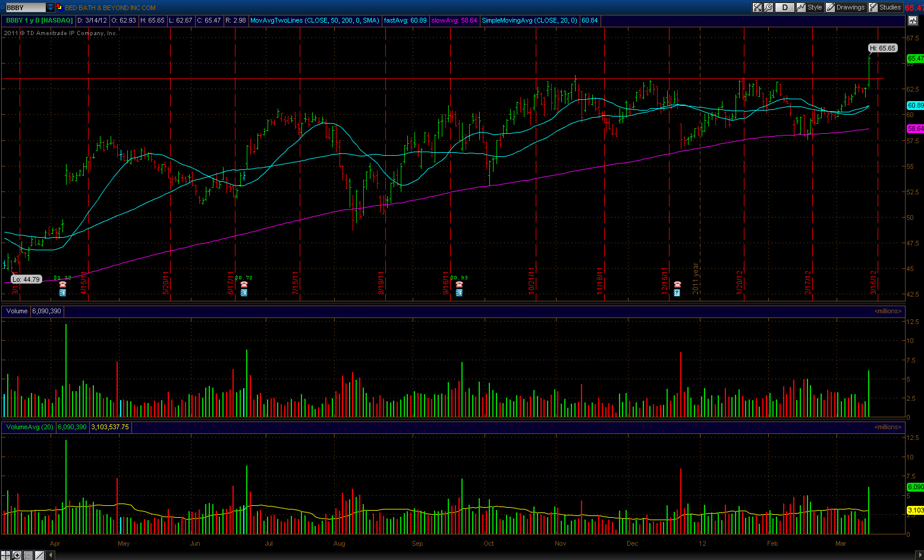Click the SimpleMovingAvg study label
Viewport: 924px width, 560px height.
point(529,20)
